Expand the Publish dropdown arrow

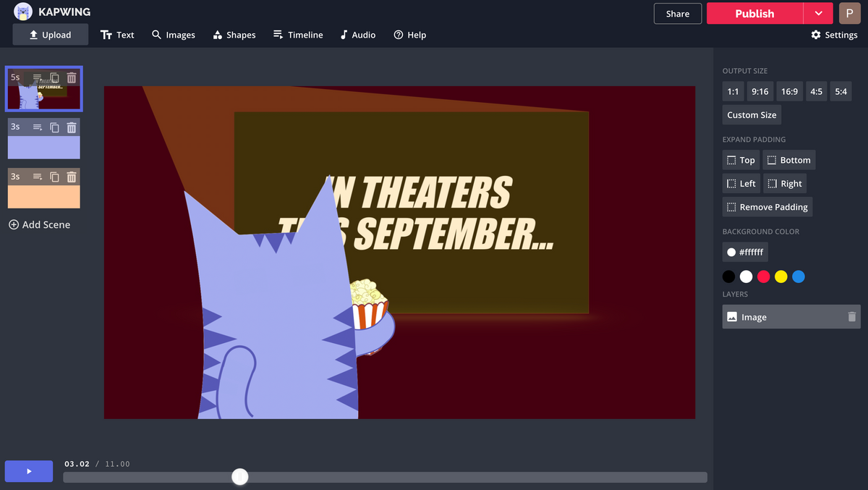coord(818,14)
